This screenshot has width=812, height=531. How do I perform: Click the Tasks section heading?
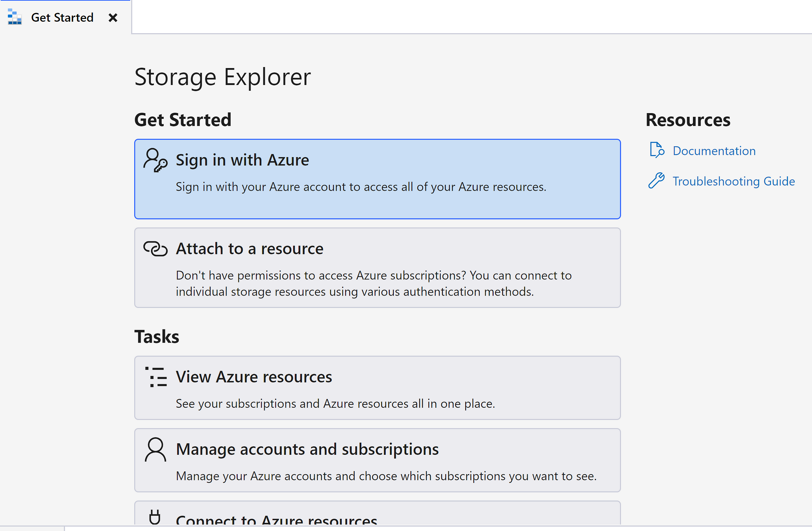(157, 337)
